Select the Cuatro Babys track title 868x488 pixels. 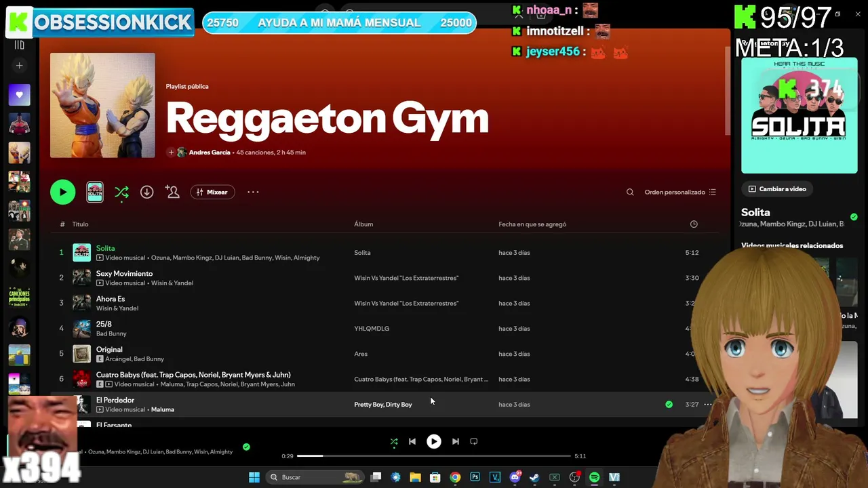[193, 375]
